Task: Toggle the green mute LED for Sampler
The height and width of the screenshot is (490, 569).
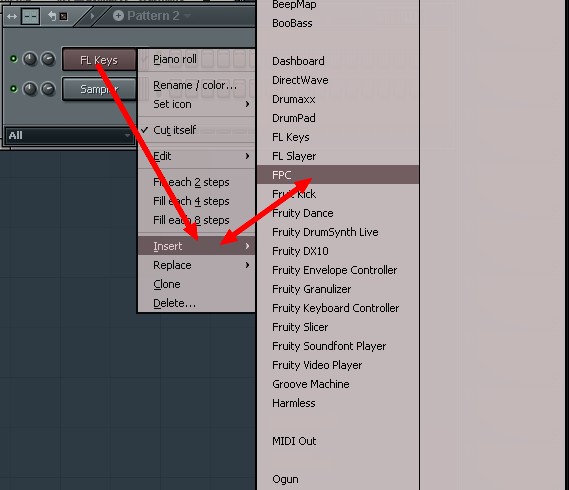Action: [x=13, y=88]
